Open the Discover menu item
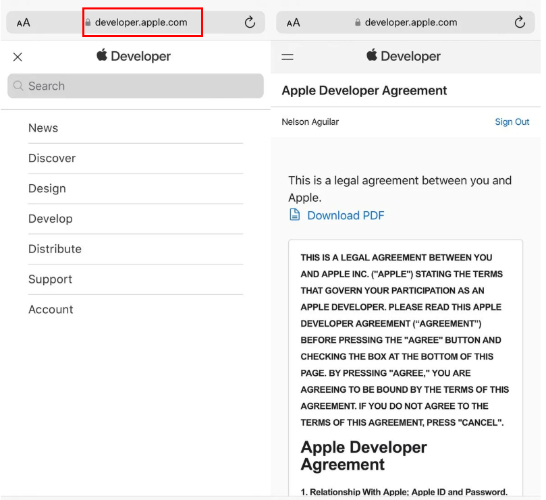546x500 pixels. (135, 158)
